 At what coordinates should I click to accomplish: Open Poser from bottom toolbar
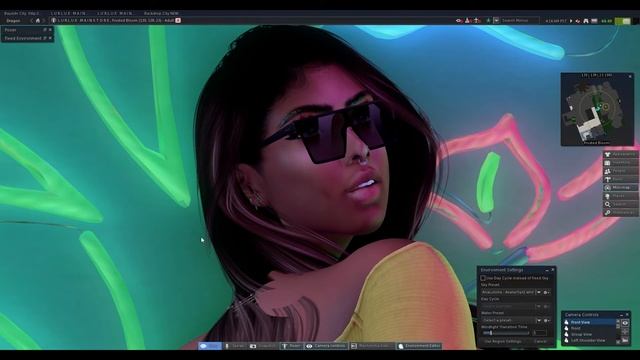pos(291,346)
